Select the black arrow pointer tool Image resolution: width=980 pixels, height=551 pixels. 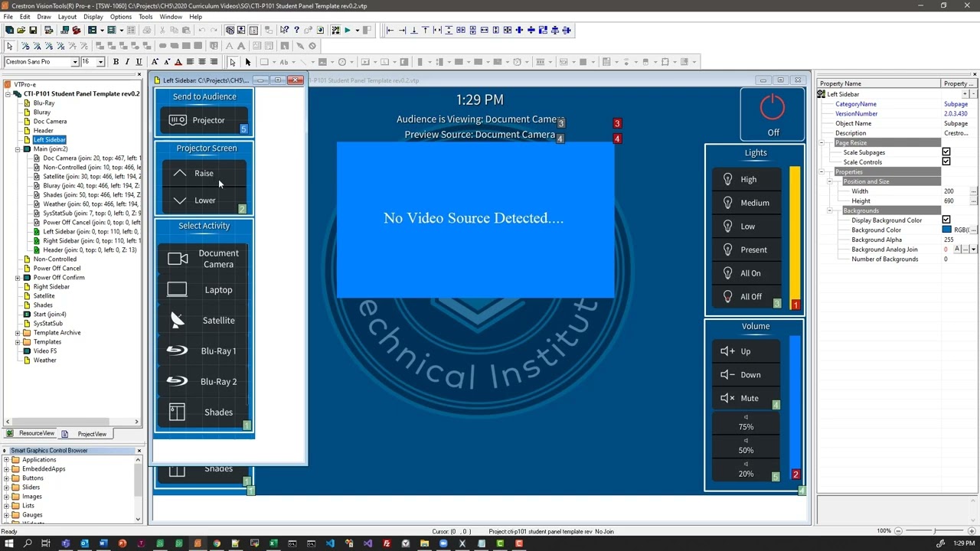point(247,62)
